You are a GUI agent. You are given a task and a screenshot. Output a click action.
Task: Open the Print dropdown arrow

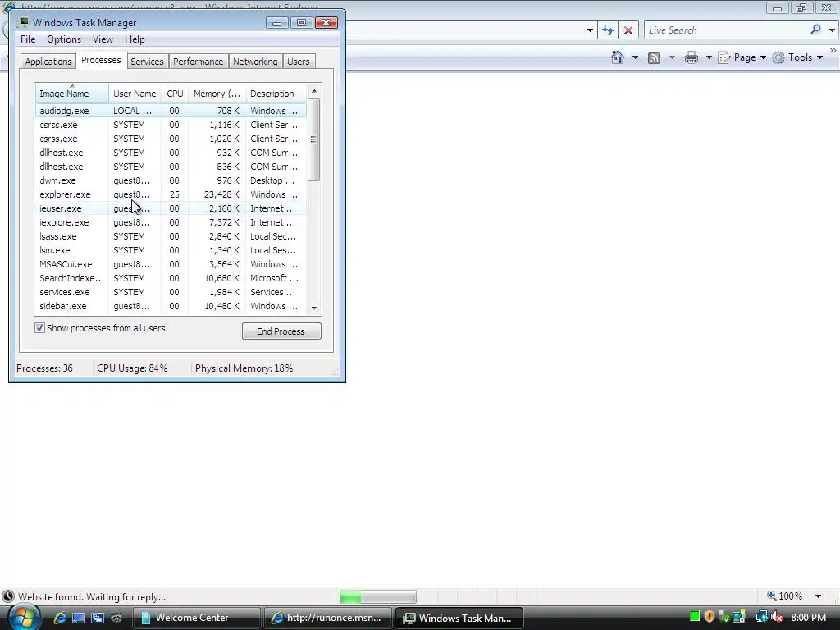pyautogui.click(x=708, y=57)
